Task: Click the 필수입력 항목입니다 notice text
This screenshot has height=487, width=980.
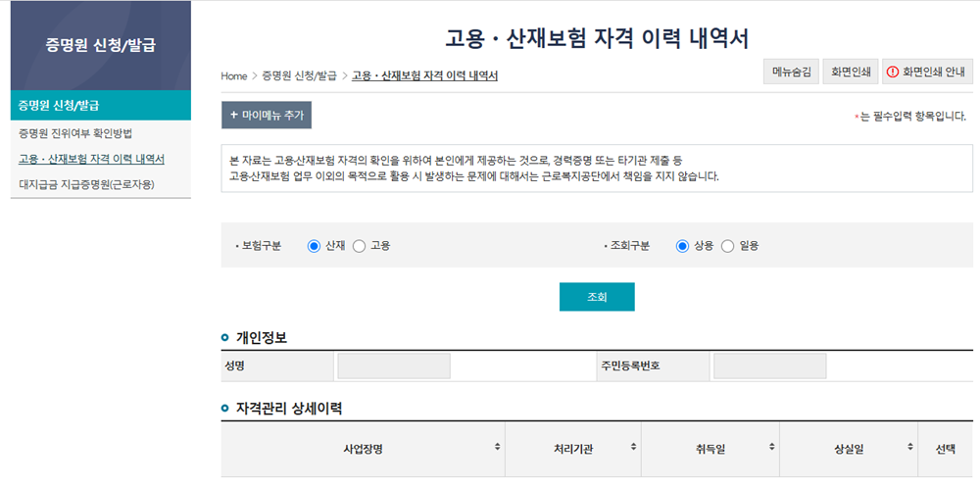Action: [x=910, y=117]
